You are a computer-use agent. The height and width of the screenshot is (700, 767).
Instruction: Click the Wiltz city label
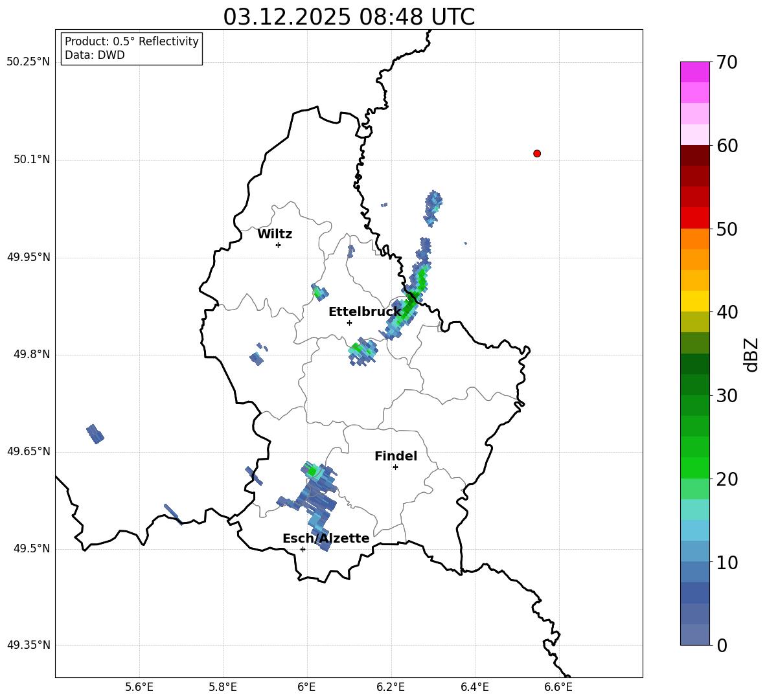tap(275, 234)
